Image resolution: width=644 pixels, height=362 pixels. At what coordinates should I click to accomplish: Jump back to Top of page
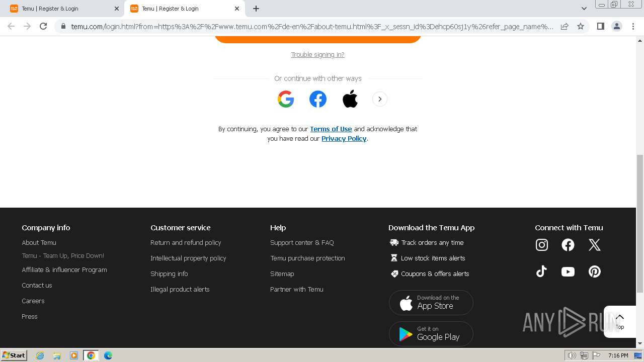[x=620, y=322]
